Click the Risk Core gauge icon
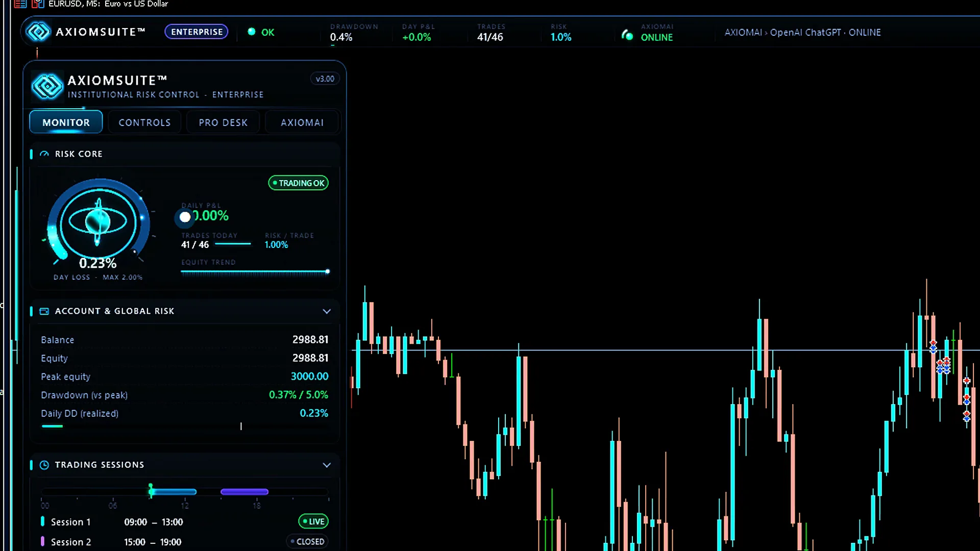 coord(44,154)
